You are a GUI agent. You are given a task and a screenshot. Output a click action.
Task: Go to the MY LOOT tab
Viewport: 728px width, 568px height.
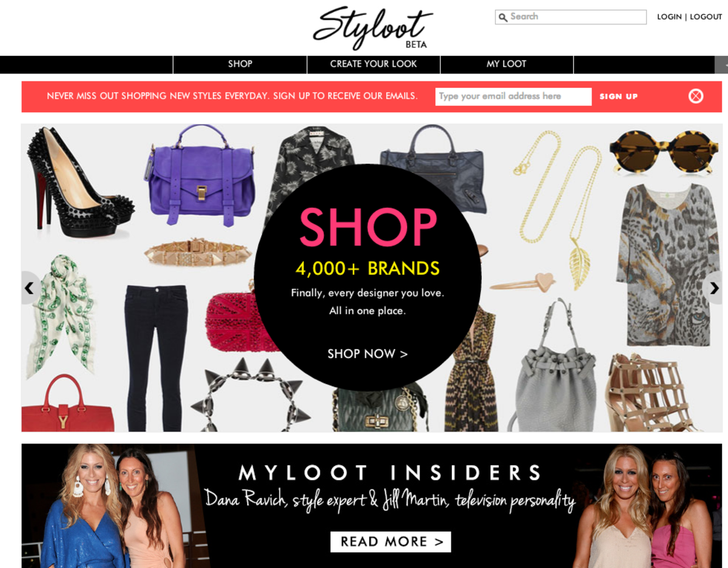tap(507, 64)
